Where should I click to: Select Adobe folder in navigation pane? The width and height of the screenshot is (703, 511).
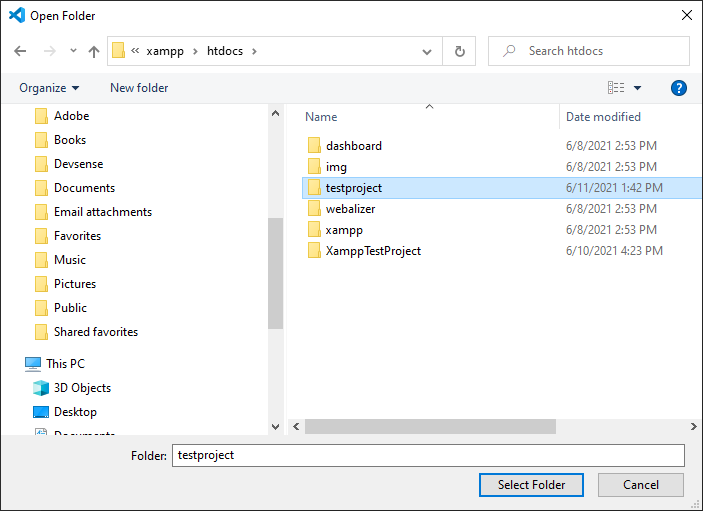click(x=71, y=116)
